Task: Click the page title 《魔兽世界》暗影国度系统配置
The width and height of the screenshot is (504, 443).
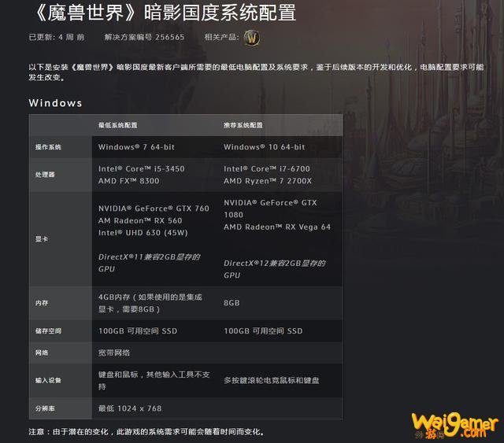Action: point(165,13)
